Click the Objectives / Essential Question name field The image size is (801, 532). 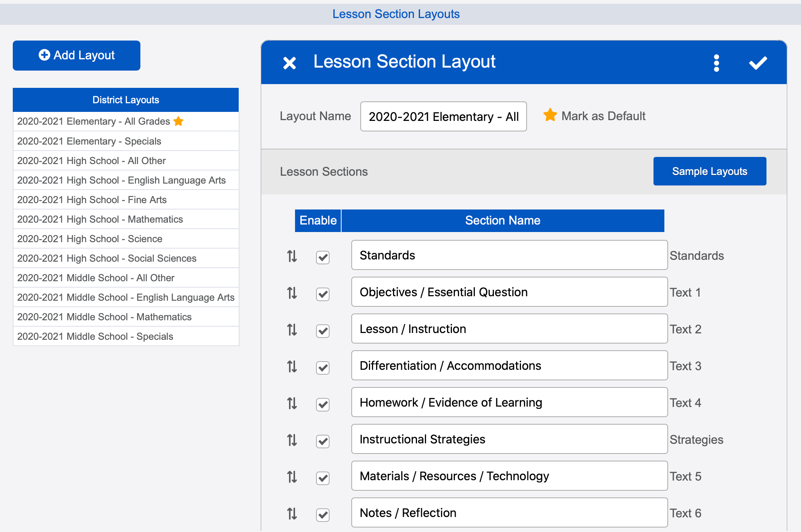(x=509, y=292)
